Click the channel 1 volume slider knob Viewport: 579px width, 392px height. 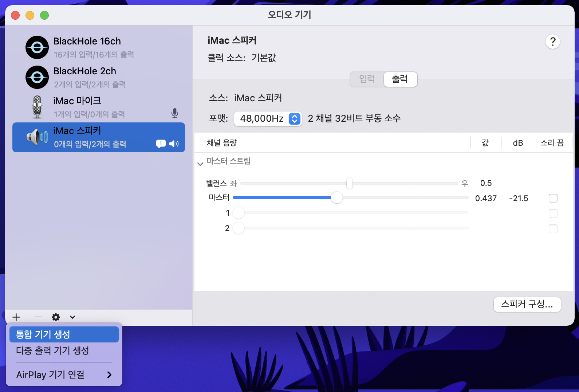(x=238, y=213)
